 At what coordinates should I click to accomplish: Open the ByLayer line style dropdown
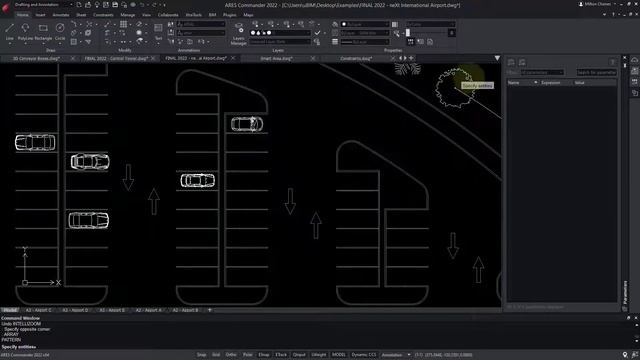[x=365, y=33]
